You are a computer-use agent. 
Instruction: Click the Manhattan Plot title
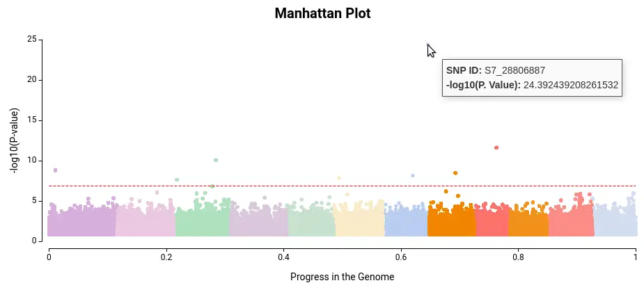pyautogui.click(x=322, y=13)
